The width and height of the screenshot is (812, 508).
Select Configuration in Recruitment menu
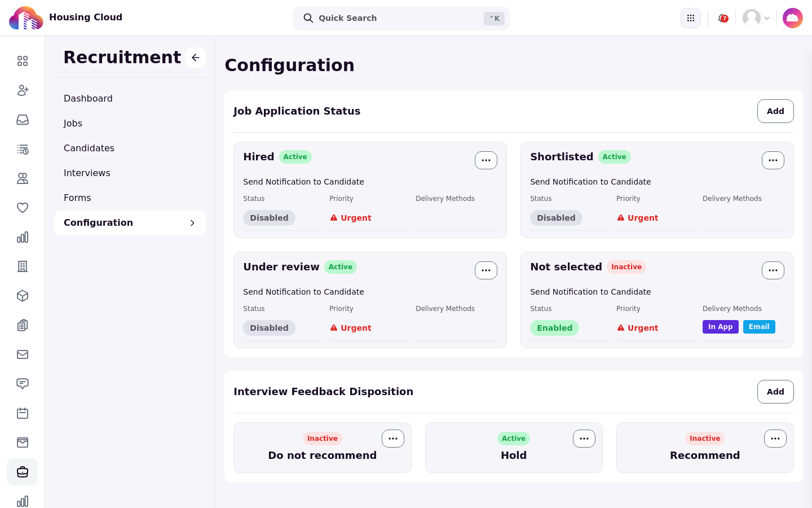(x=130, y=223)
